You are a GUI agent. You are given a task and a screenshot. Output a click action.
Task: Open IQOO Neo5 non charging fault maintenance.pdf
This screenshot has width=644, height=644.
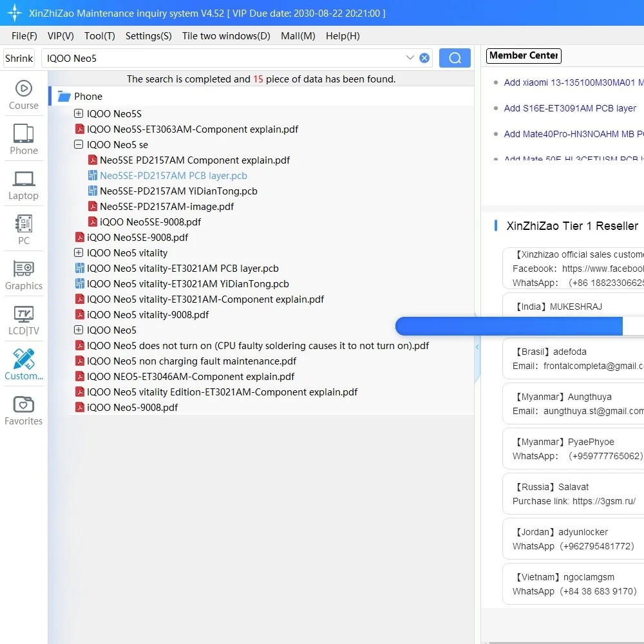[x=191, y=361]
